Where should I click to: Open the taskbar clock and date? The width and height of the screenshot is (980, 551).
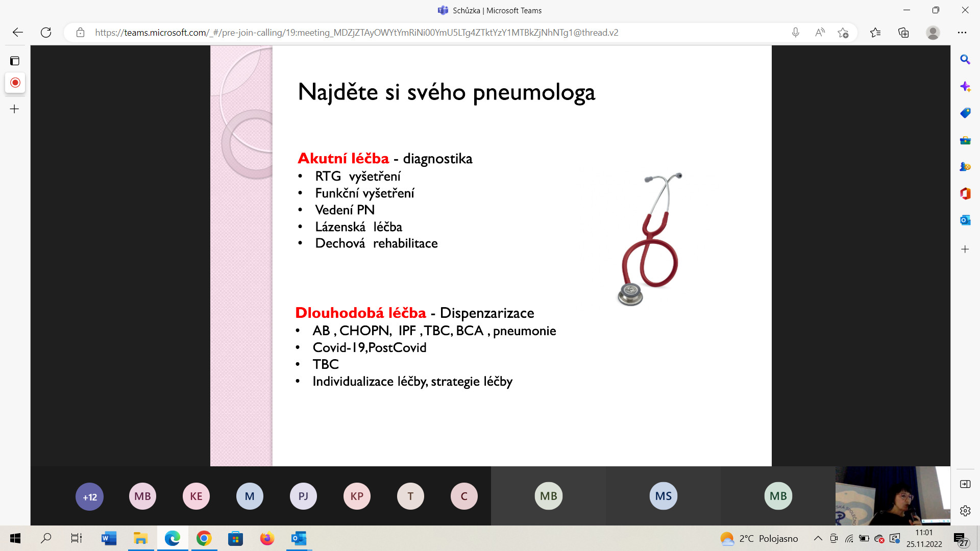click(924, 538)
